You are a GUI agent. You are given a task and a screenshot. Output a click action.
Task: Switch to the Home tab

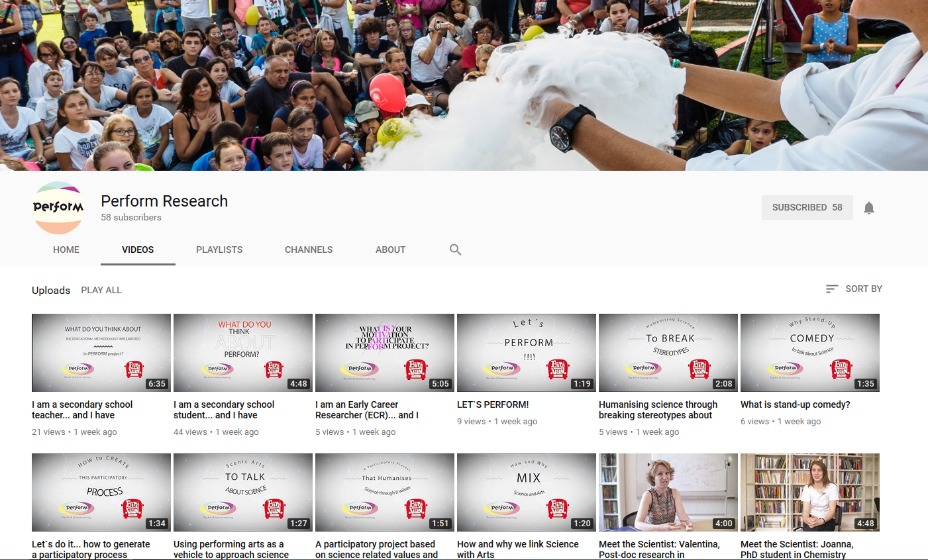pyautogui.click(x=66, y=250)
